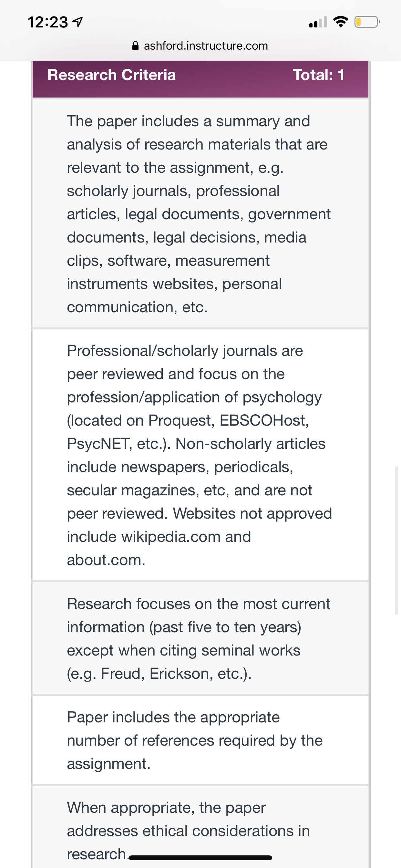This screenshot has width=401, height=868.
Task: Tap the Freud, Erickson seminal works line
Action: tap(159, 674)
